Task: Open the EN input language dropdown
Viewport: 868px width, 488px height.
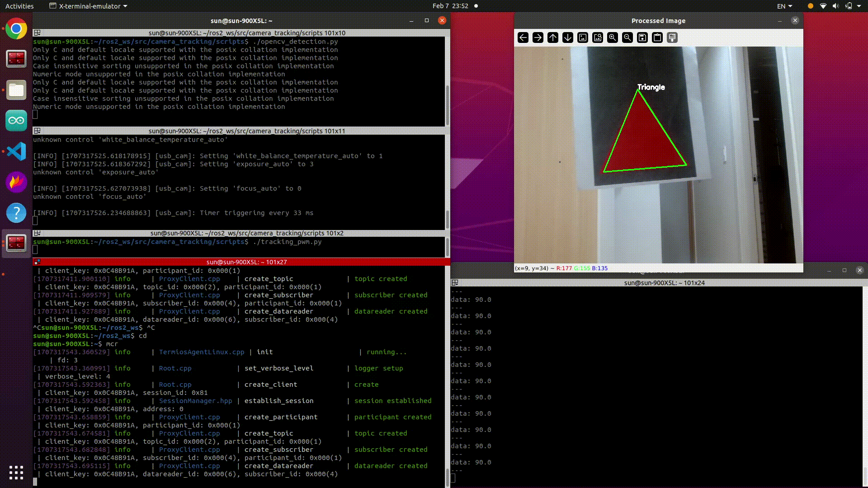Action: 784,6
